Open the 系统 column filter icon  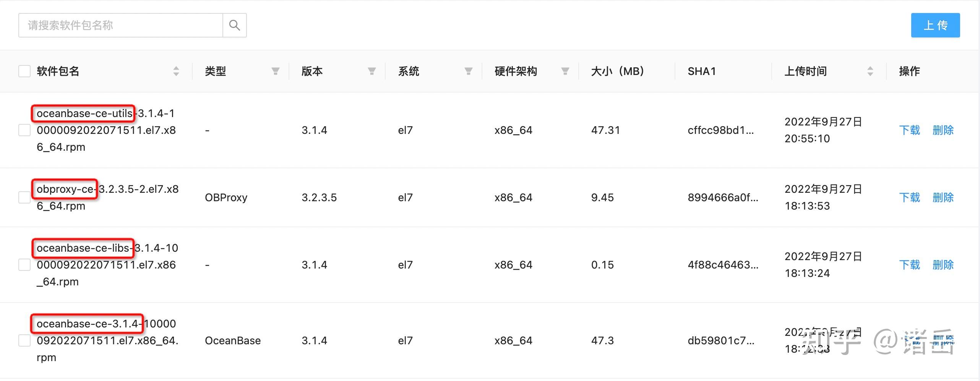point(468,71)
